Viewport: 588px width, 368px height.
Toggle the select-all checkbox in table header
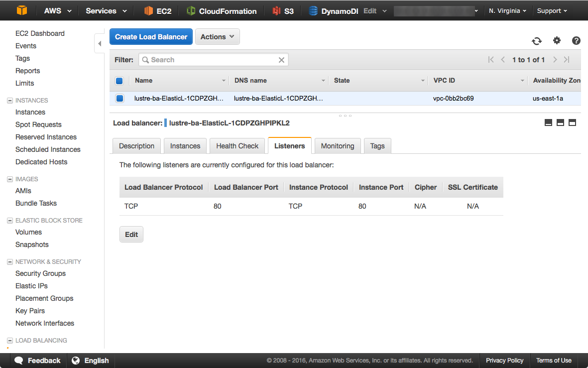pyautogui.click(x=119, y=81)
